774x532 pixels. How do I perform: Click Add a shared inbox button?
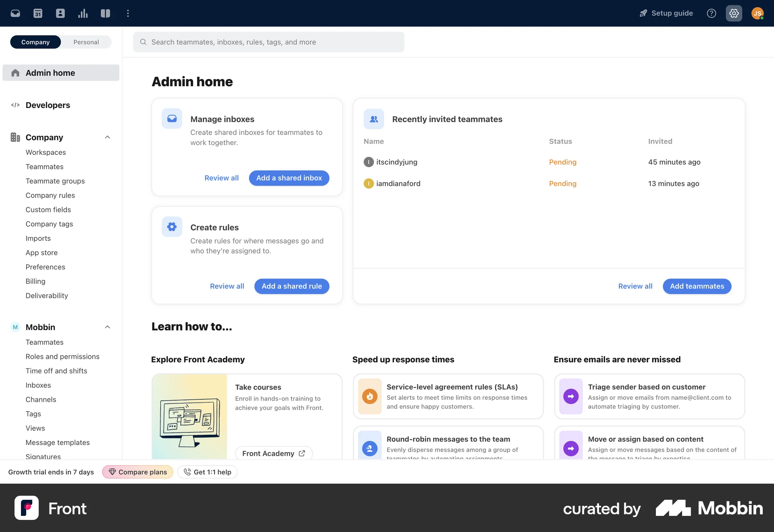point(289,178)
